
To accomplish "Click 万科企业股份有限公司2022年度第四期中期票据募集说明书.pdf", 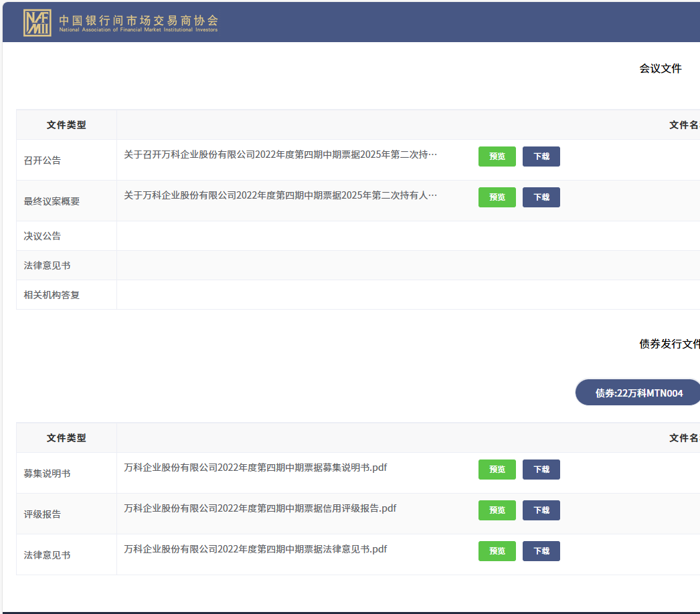I will pos(256,468).
